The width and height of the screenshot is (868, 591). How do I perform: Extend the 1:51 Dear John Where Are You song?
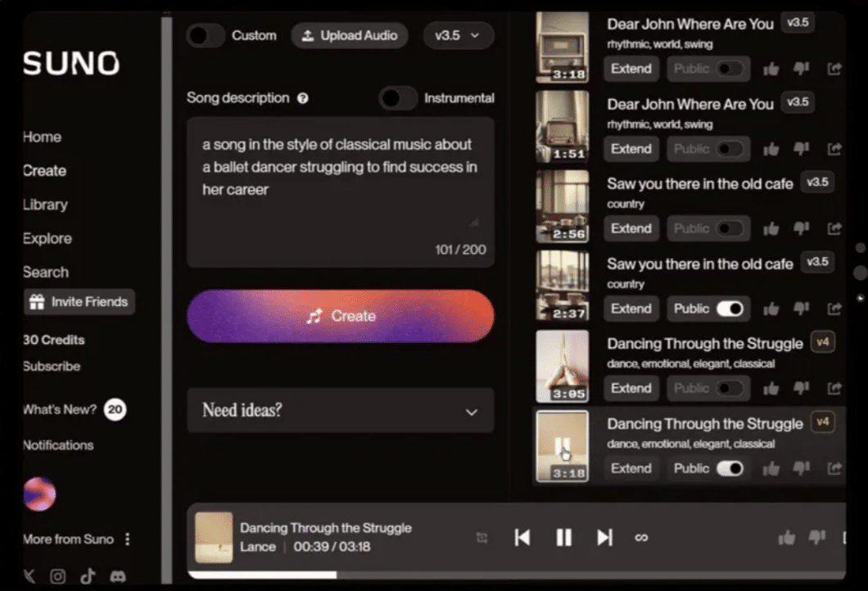coord(631,150)
